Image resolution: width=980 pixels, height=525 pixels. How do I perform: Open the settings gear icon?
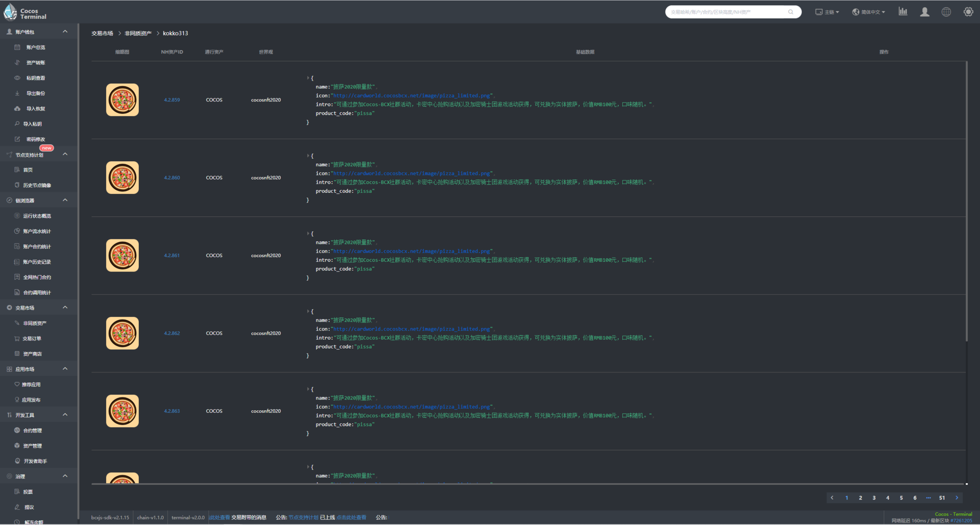click(968, 12)
